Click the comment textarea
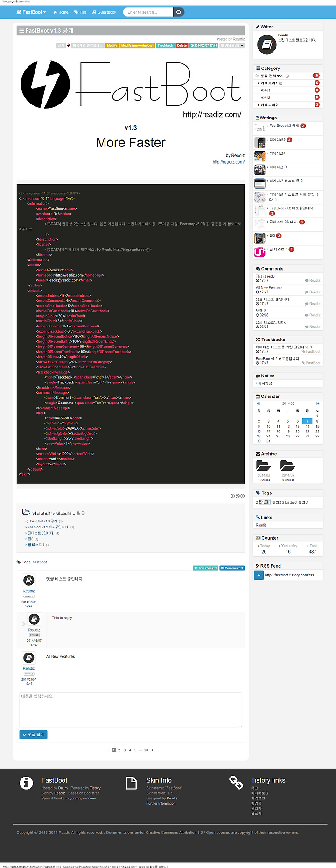 (131, 710)
